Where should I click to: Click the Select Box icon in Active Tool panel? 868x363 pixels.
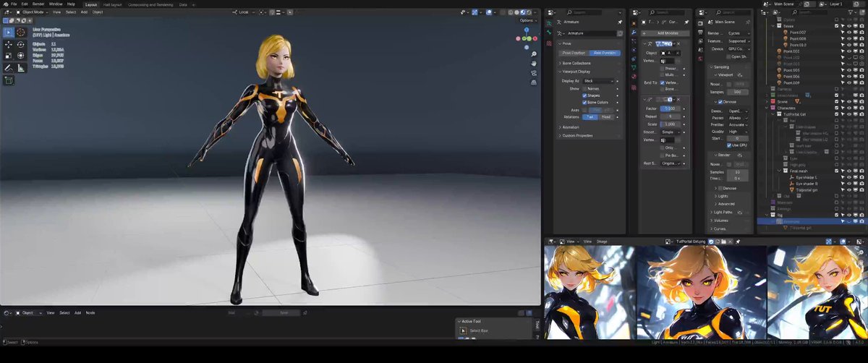[464, 330]
